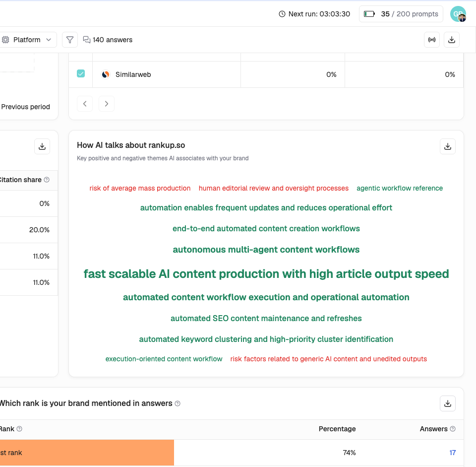This screenshot has width=476, height=467.
Task: Click the help icon beside Rank column
Action: (19, 429)
